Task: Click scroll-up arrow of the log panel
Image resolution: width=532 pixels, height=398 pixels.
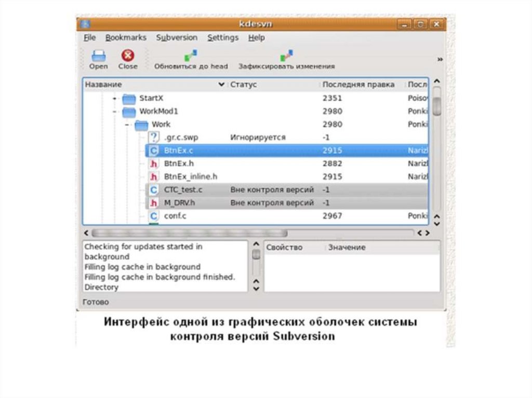Action: coord(256,244)
